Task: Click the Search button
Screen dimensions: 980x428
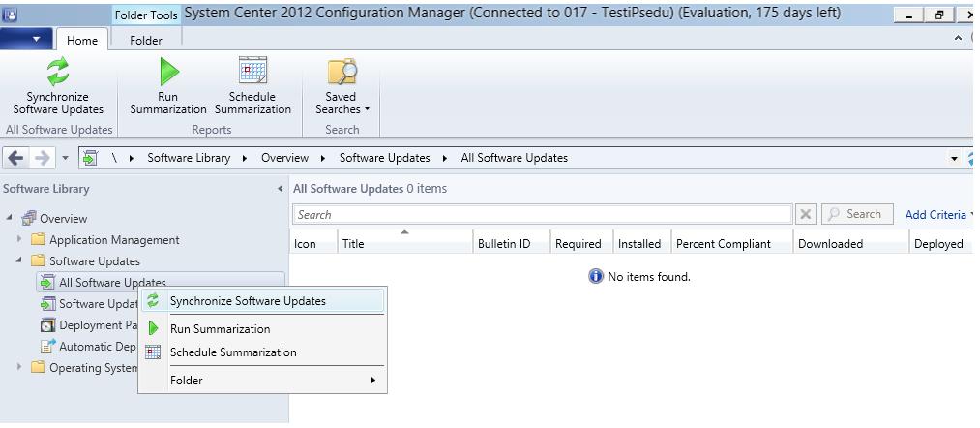Action: point(857,214)
